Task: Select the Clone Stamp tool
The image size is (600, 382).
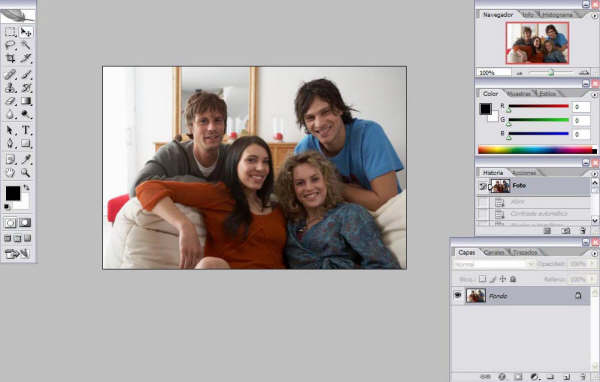Action: tap(10, 88)
